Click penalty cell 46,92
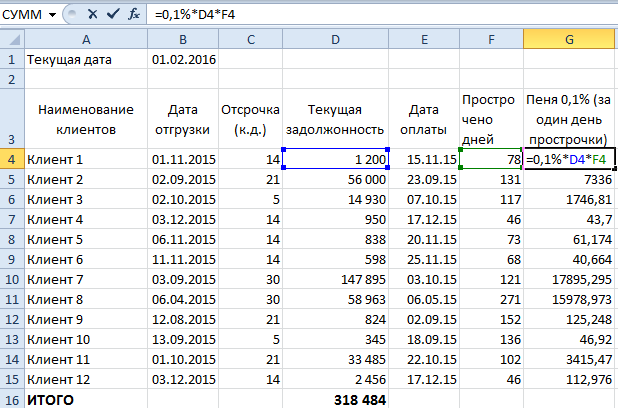The height and width of the screenshot is (408, 618). point(569,339)
